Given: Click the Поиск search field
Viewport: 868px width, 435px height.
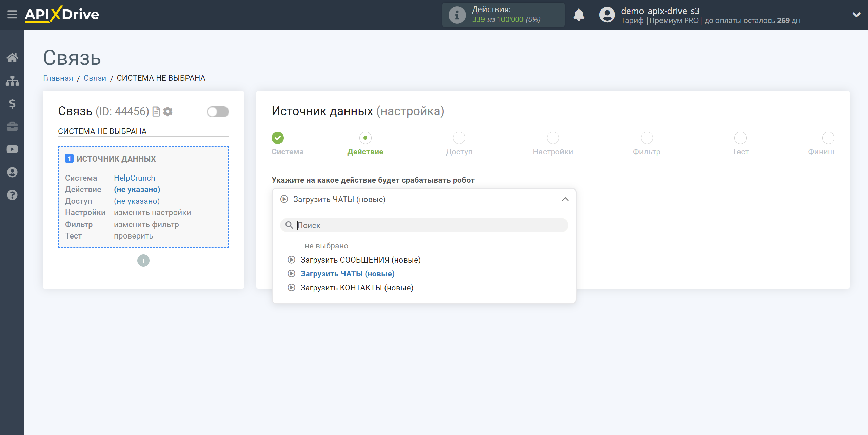Looking at the screenshot, I should coord(424,225).
